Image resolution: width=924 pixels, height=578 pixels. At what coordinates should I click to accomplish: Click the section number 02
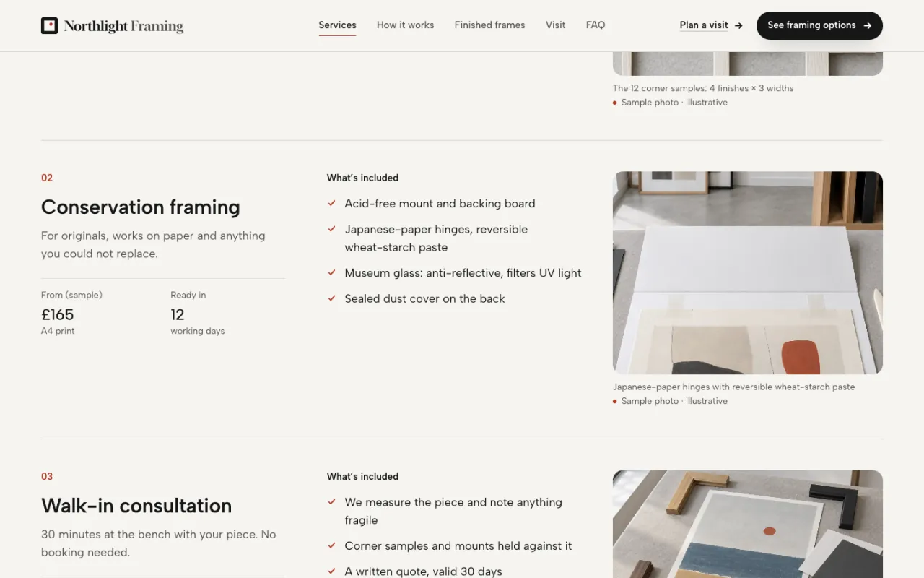(x=47, y=178)
